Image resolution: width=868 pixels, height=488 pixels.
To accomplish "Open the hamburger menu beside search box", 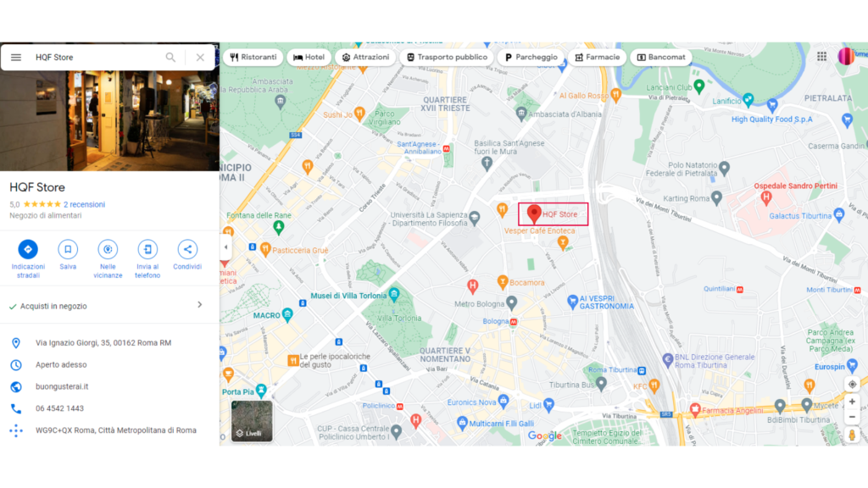I will pyautogui.click(x=16, y=57).
